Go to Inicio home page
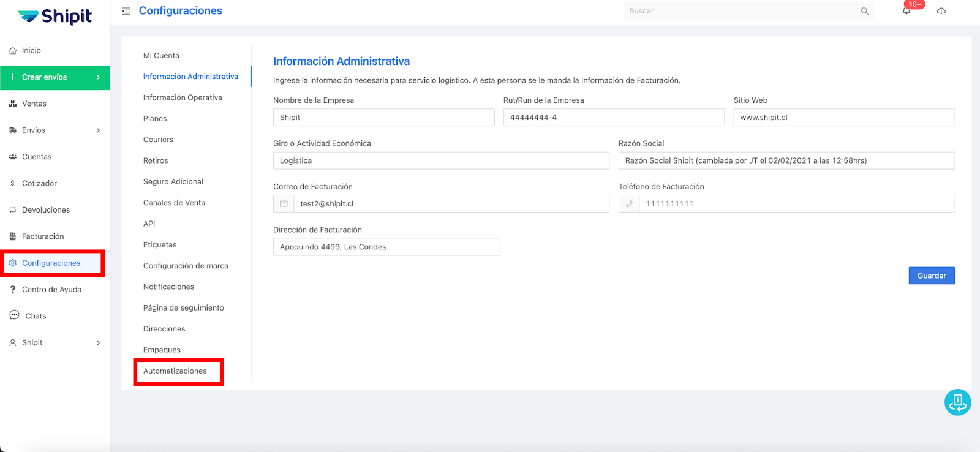This screenshot has height=452, width=980. tap(31, 51)
